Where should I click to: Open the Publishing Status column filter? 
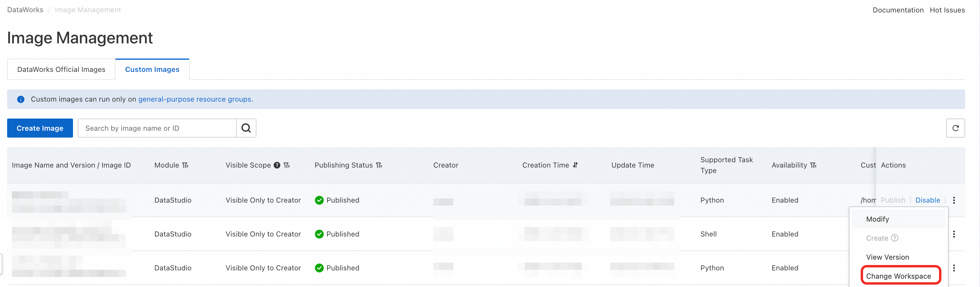(379, 165)
